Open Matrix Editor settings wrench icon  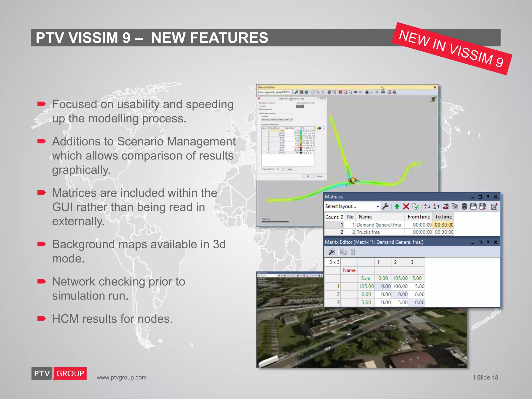click(x=332, y=252)
